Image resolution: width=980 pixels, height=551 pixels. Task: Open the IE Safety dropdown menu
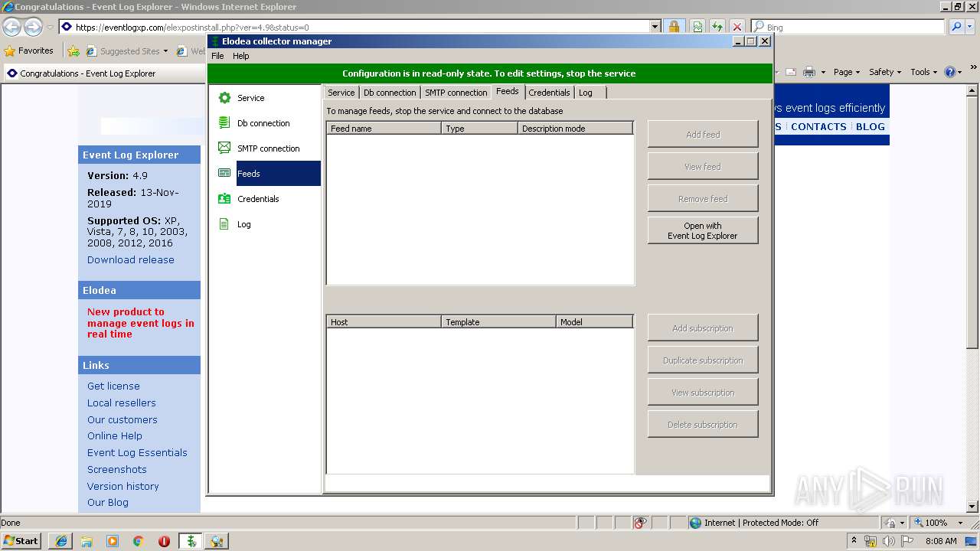(x=885, y=72)
